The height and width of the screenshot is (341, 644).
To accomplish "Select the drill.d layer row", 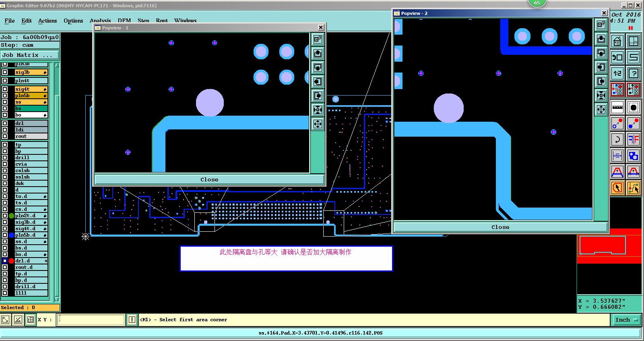I will pyautogui.click(x=31, y=287).
